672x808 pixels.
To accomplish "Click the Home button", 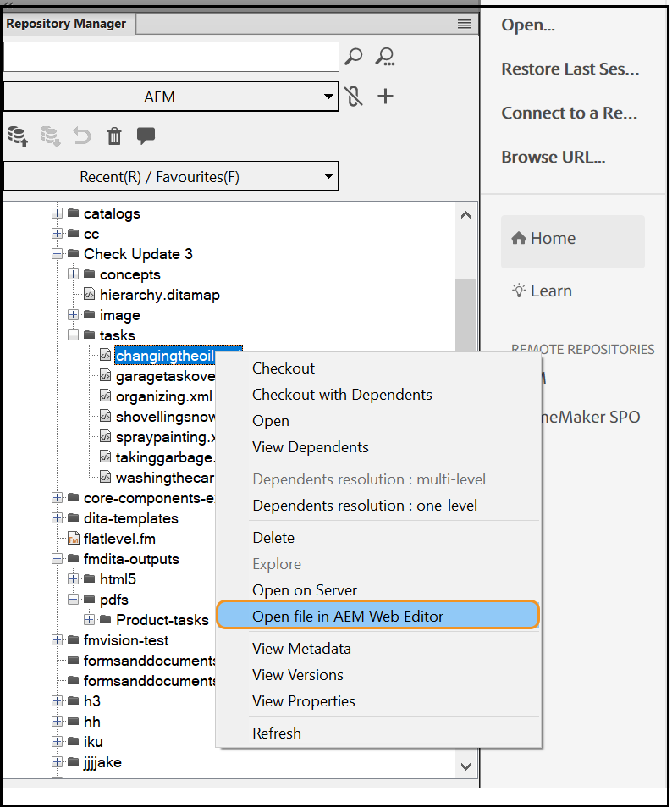I will [572, 240].
